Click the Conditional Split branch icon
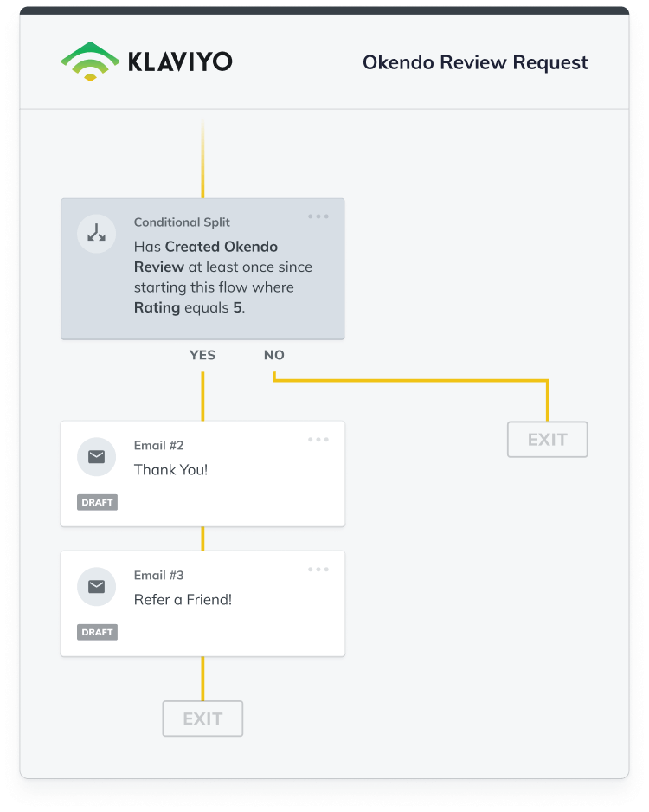Image resolution: width=649 pixels, height=812 pixels. (x=96, y=234)
